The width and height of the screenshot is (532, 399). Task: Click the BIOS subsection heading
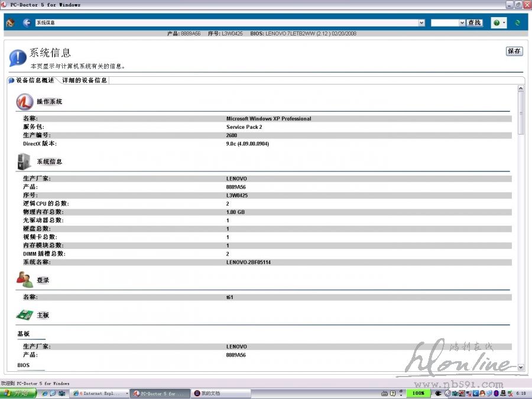[24, 365]
